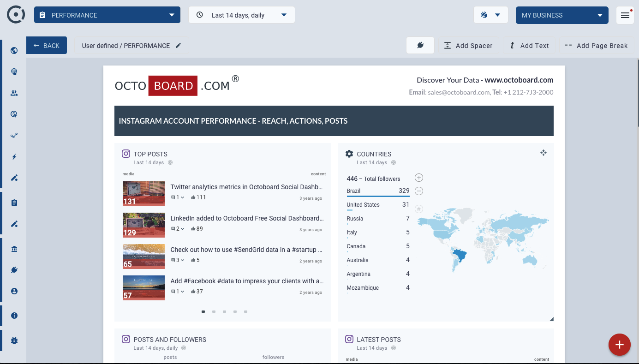
Task: Zoom out on the countries map
Action: click(x=418, y=191)
